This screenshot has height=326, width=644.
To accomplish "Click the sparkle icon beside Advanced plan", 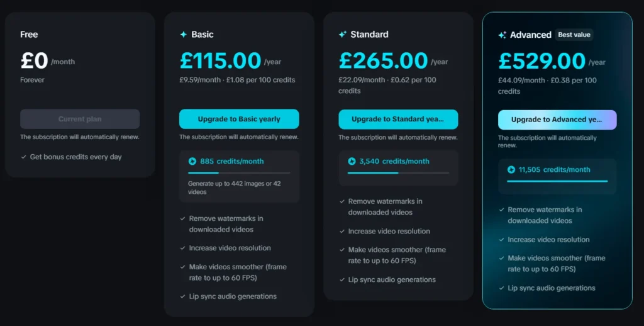I will click(x=502, y=35).
